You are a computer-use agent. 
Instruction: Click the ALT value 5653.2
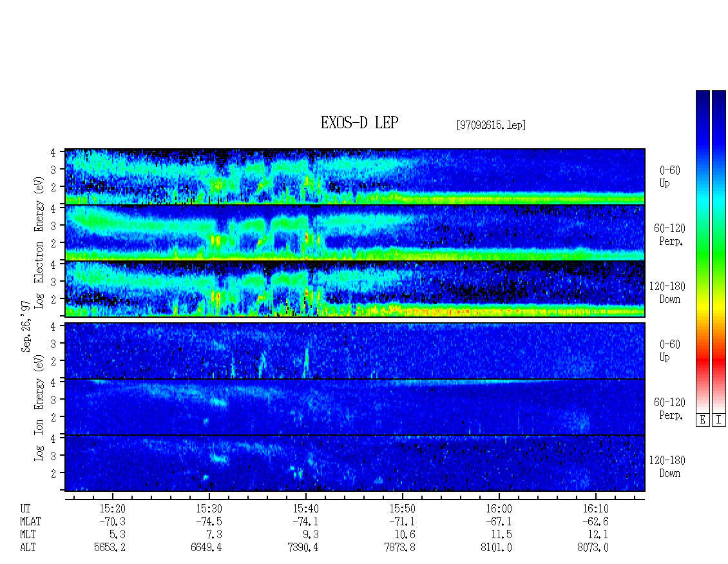point(110,548)
